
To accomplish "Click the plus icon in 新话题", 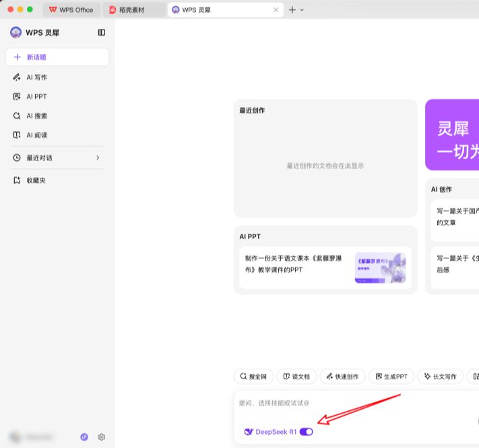I will click(x=18, y=57).
